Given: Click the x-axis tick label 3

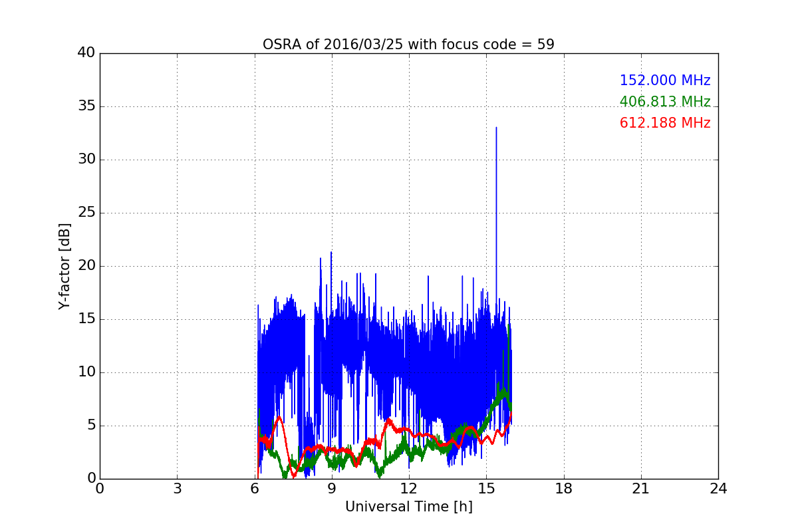Looking at the screenshot, I should (x=177, y=488).
